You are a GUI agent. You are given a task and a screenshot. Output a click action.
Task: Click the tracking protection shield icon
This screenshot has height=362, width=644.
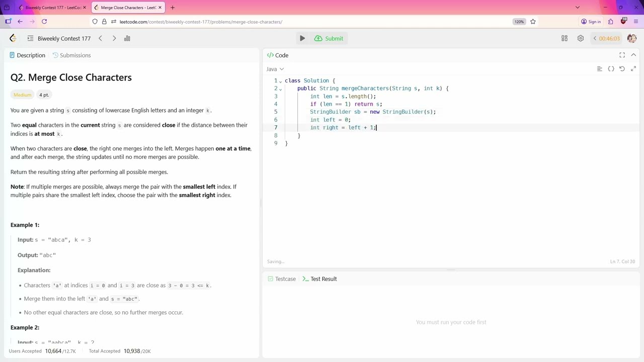[x=95, y=22]
